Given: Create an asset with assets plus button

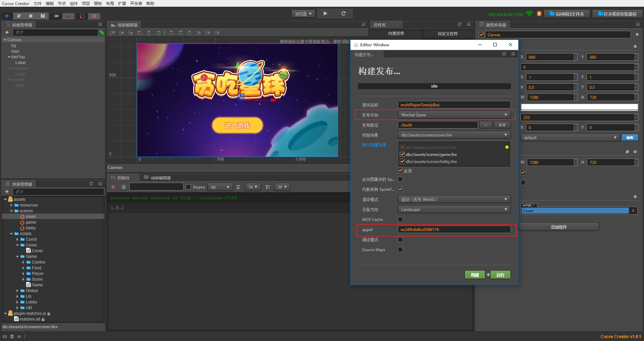Looking at the screenshot, I should point(7,191).
